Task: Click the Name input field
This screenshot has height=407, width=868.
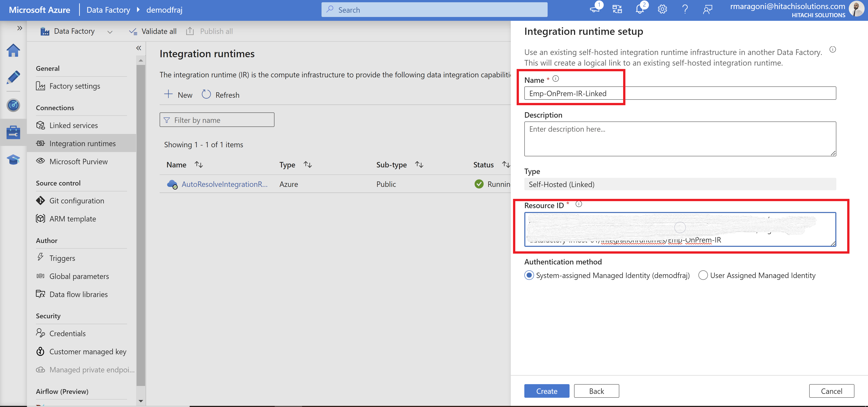Action: [680, 93]
